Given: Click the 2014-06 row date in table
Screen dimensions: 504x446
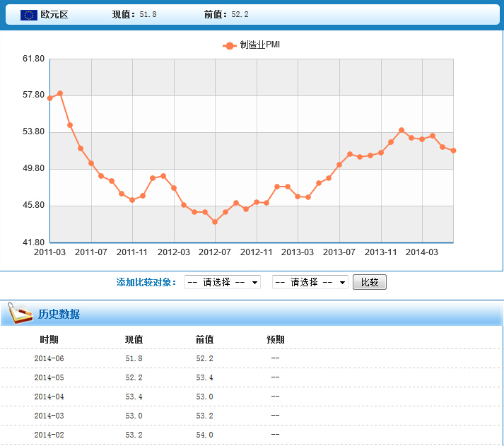Looking at the screenshot, I should point(49,358).
